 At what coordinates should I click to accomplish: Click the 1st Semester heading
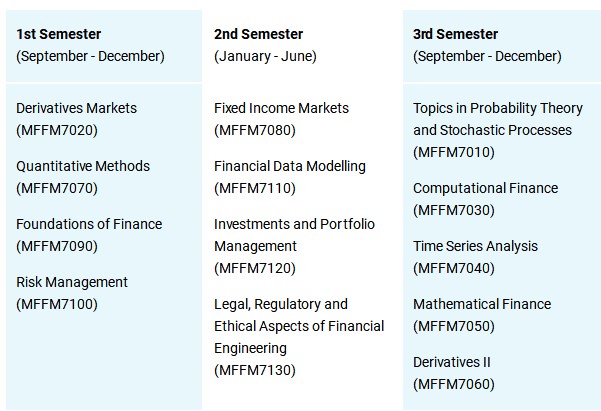[x=57, y=34]
